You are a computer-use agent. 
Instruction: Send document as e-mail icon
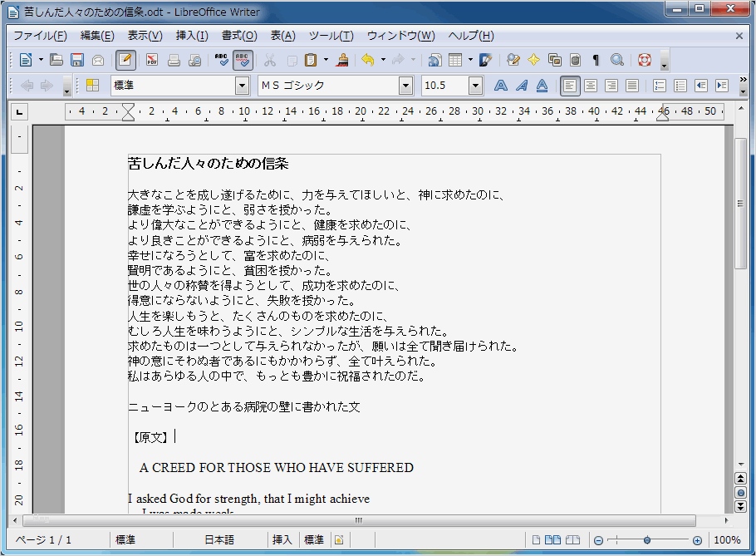coord(98,61)
